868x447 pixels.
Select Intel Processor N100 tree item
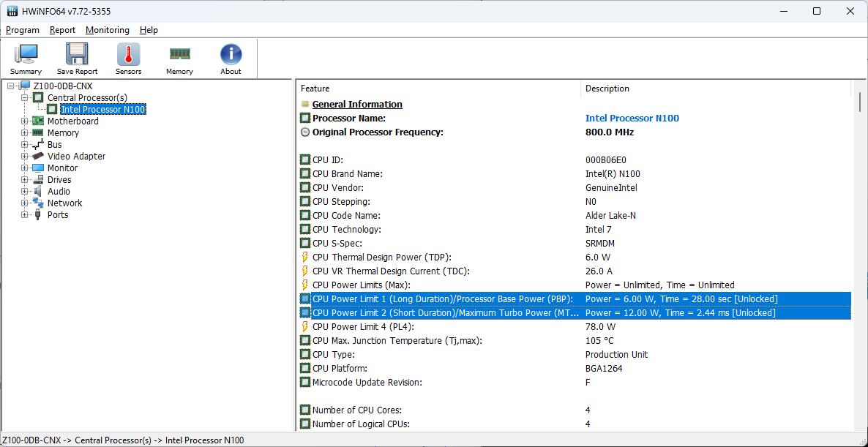(x=103, y=110)
